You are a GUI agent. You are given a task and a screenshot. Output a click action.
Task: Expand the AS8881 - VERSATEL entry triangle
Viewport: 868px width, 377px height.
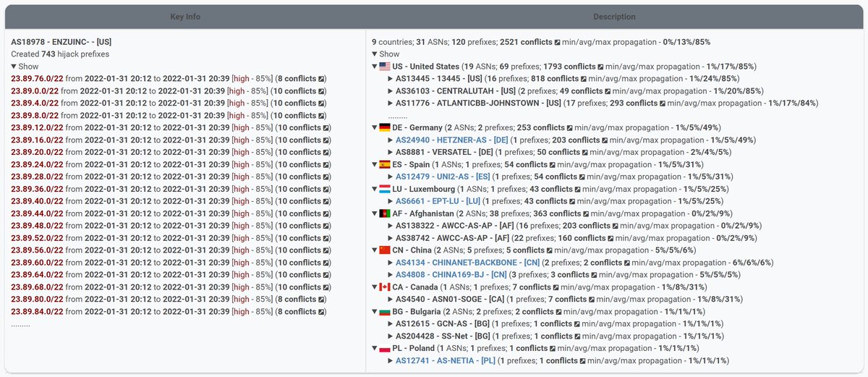391,153
